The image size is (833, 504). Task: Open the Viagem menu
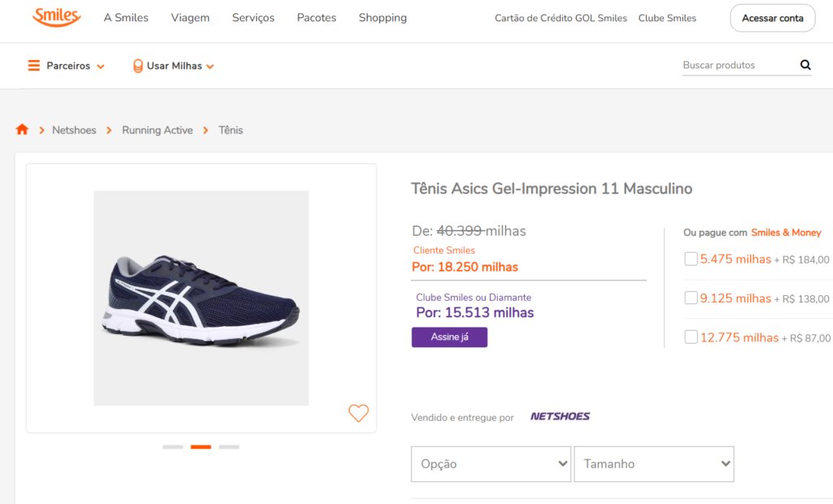coord(190,18)
